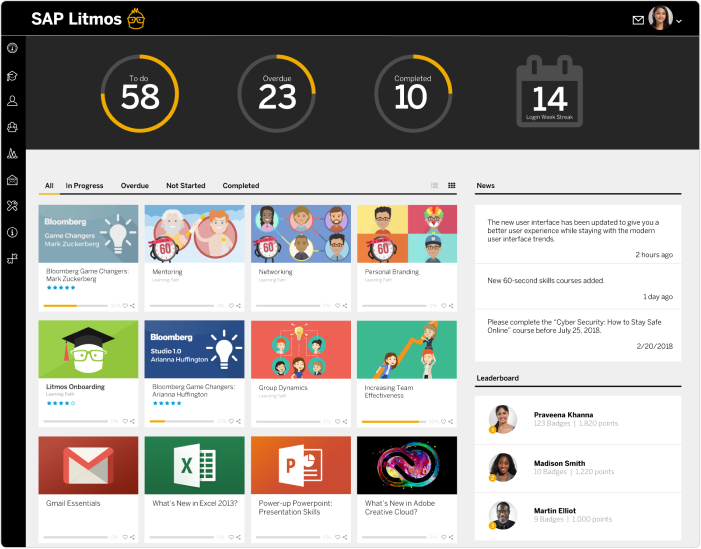Click the tools wrench icon in sidebar
The width and height of the screenshot is (701, 549).
(13, 206)
